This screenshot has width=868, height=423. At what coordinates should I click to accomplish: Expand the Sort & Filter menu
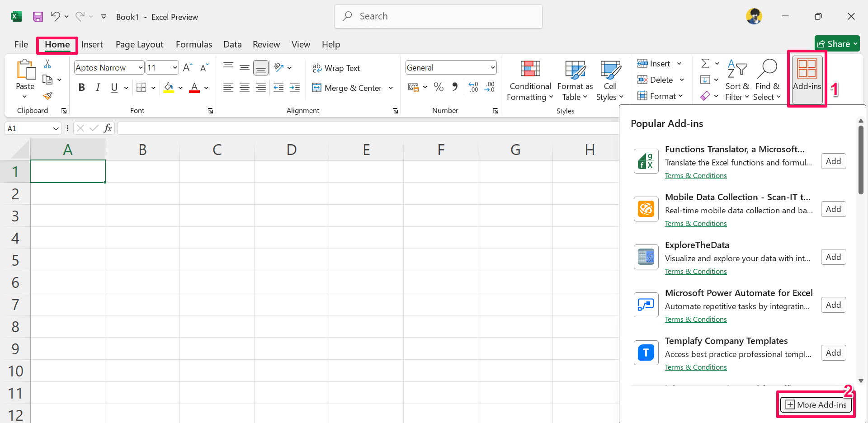coord(737,81)
